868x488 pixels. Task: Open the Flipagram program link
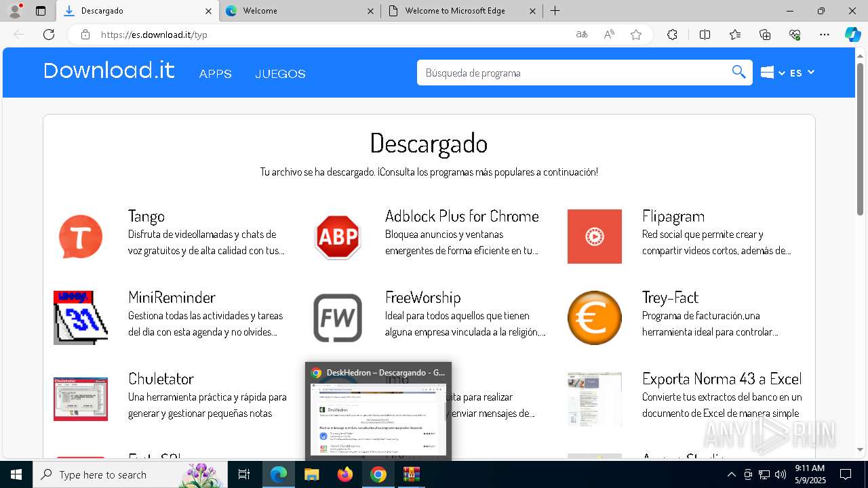tap(673, 216)
